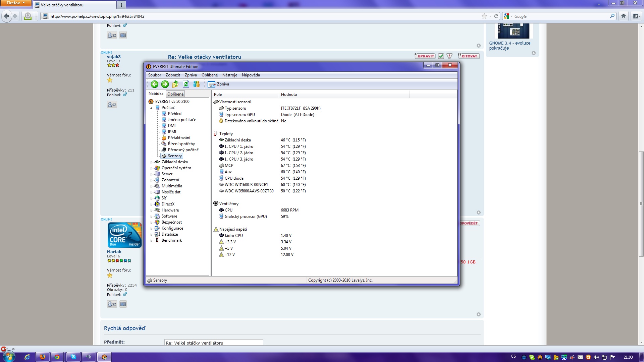Image resolution: width=644 pixels, height=362 pixels.
Task: Collapse the Počítač tree node
Action: (151, 108)
